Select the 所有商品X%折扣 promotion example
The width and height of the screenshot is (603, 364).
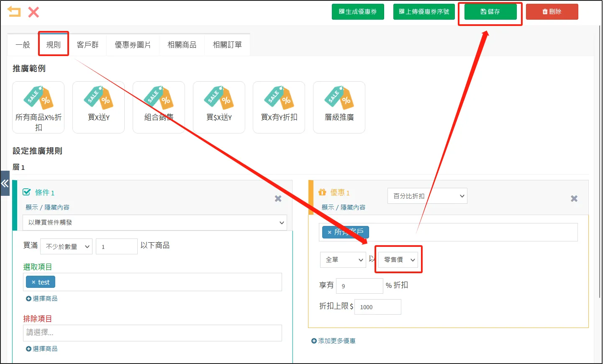(x=38, y=107)
